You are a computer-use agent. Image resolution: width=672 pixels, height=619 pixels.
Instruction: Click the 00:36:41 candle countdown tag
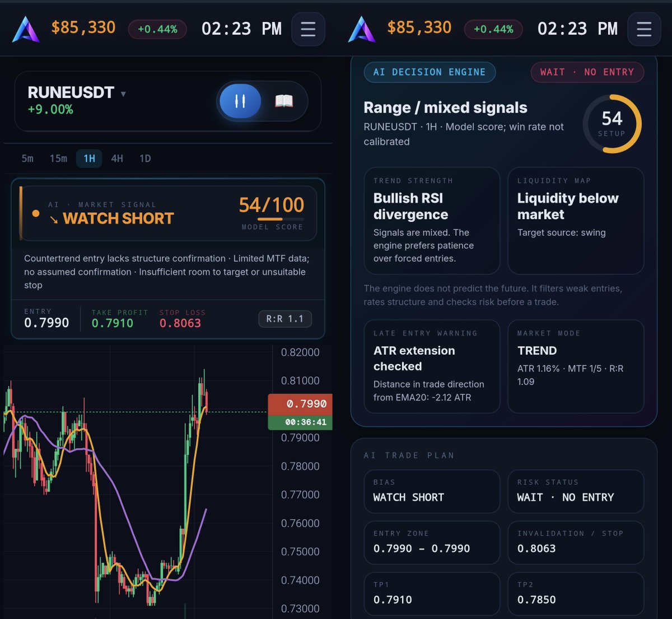click(x=300, y=422)
